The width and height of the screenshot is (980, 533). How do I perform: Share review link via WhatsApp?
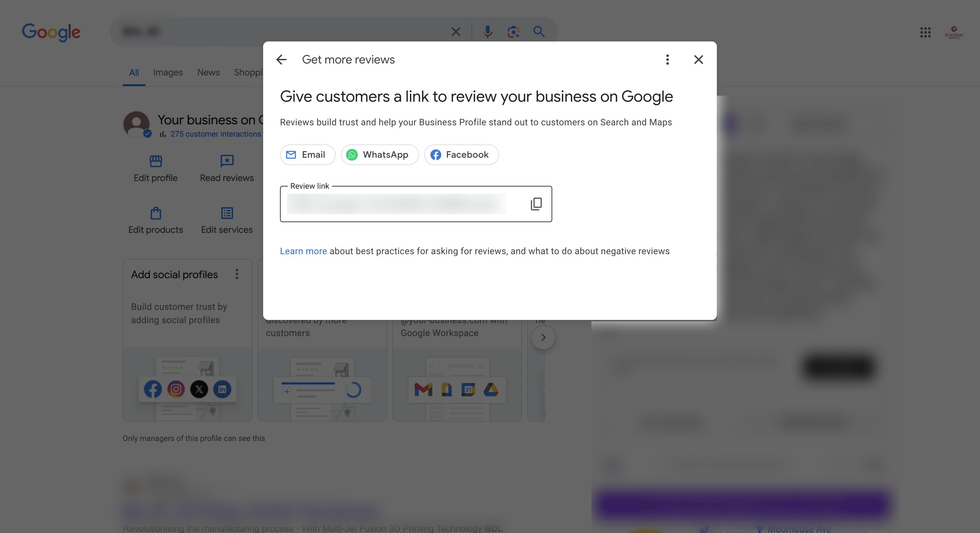click(379, 155)
